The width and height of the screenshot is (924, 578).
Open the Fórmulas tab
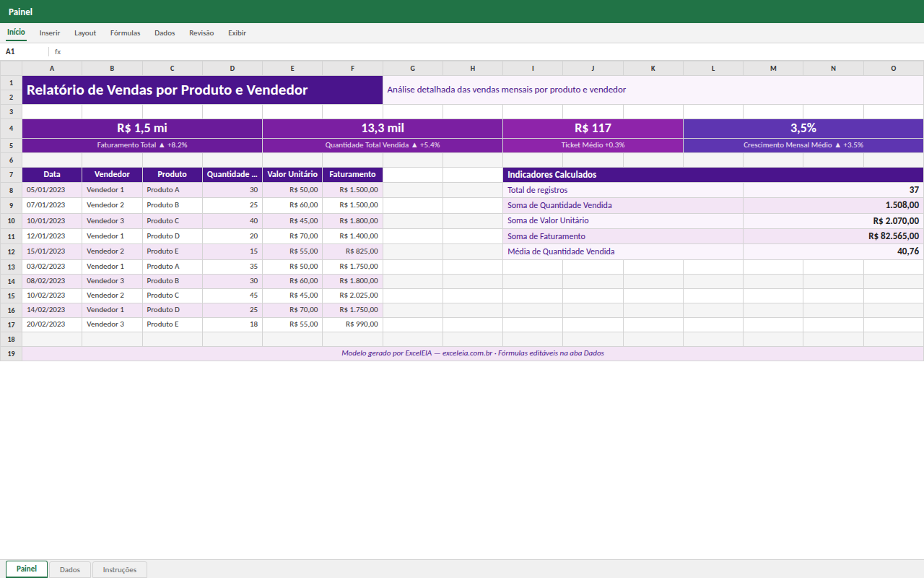(125, 33)
